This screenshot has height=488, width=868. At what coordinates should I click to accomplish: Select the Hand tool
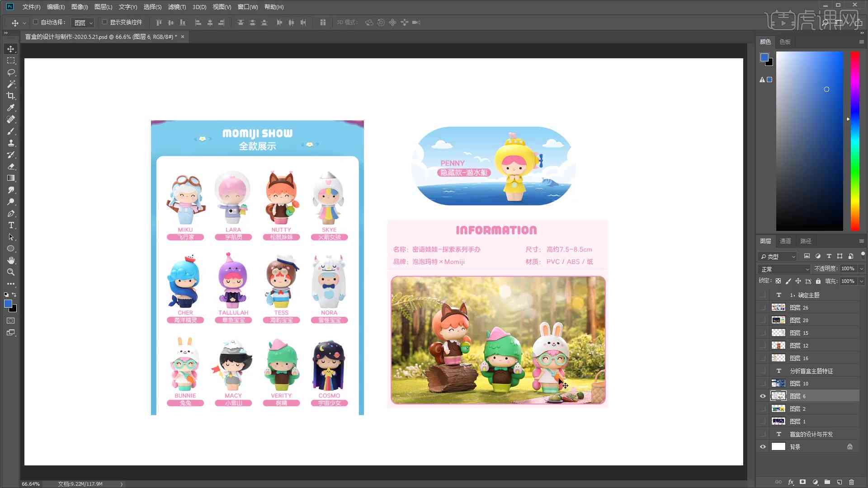11,260
